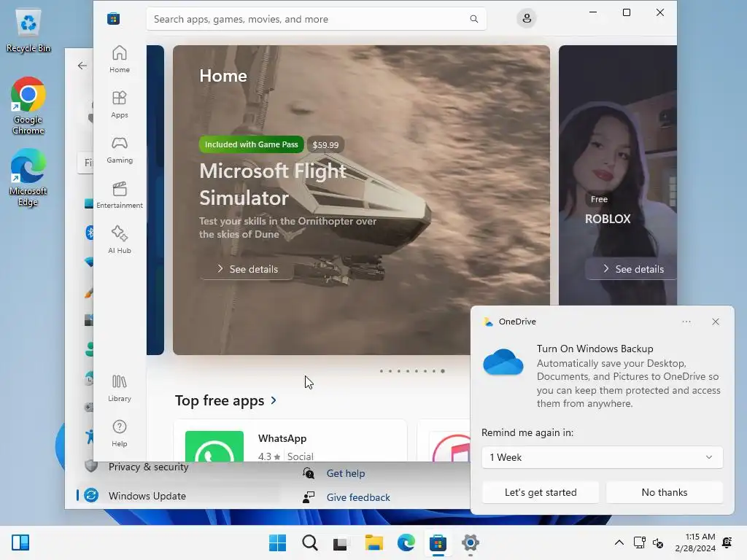Open the notification center icon
The width and height of the screenshot is (747, 560).
(x=727, y=542)
